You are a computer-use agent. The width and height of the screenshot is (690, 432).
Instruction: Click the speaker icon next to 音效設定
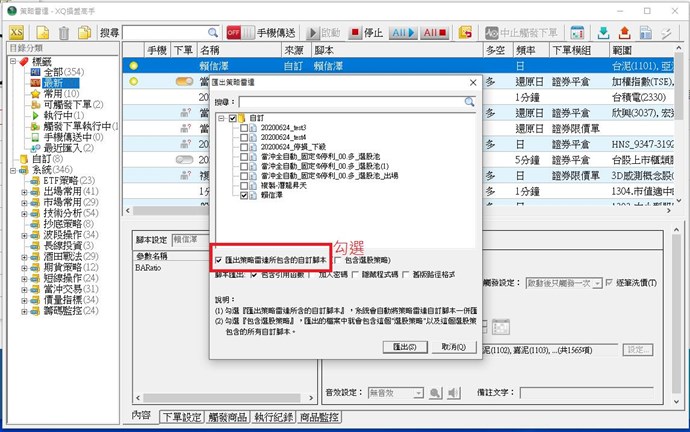(x=453, y=393)
